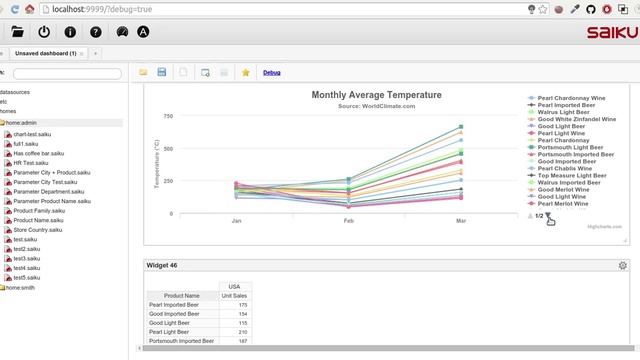This screenshot has width=640, height=360.
Task: Toggle Portsmouth Light Beer legend series
Action: (x=570, y=147)
